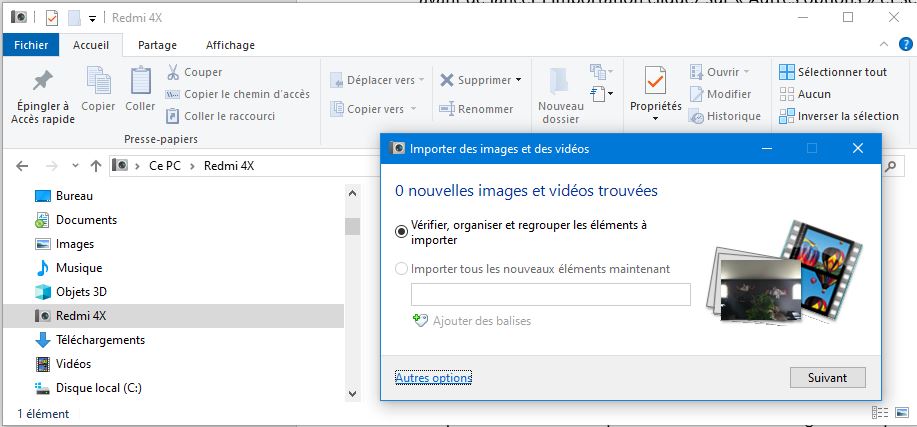Select Vérifier, organiser et regrouper radio button
The width and height of the screenshot is (917, 427).
pyautogui.click(x=401, y=232)
